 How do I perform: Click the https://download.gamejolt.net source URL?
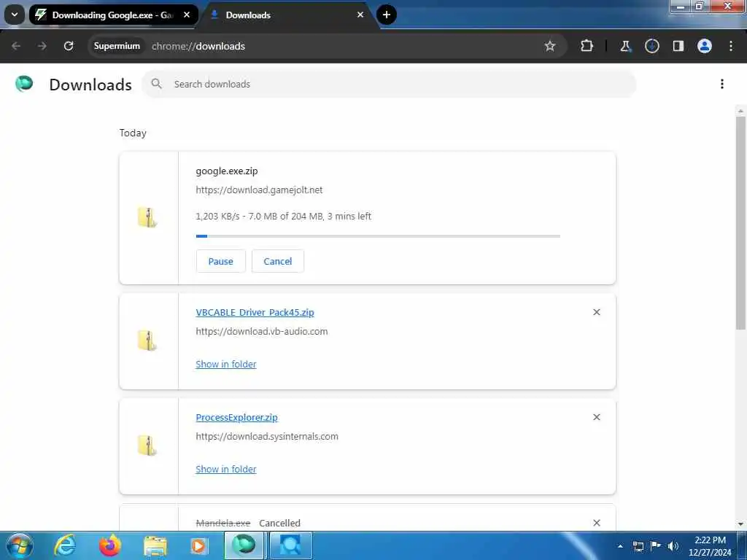click(259, 190)
